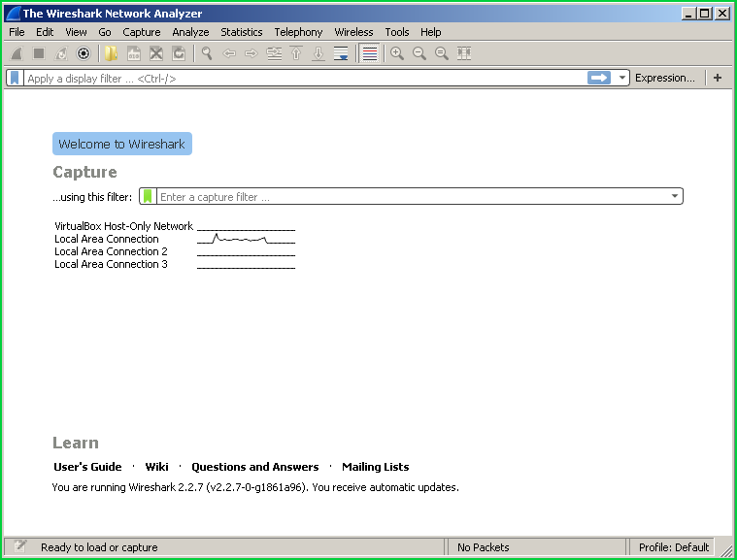Open the User's Guide link
The image size is (737, 560).
click(x=87, y=467)
